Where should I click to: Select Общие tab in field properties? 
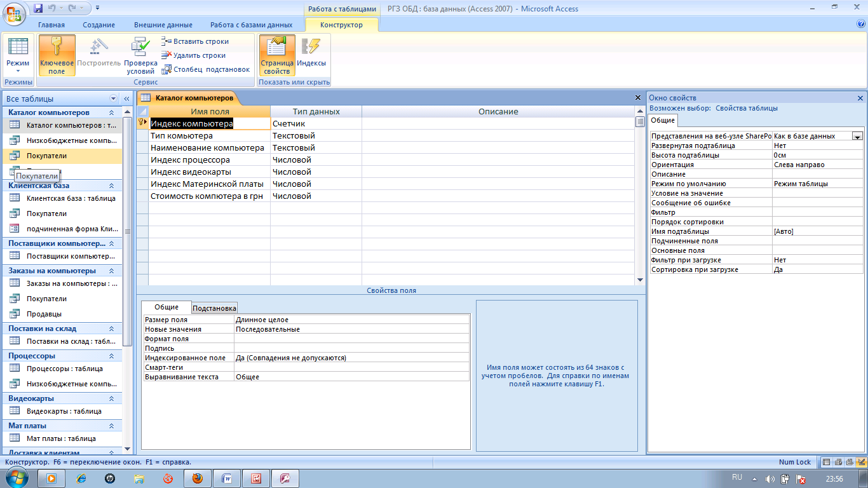tap(166, 307)
